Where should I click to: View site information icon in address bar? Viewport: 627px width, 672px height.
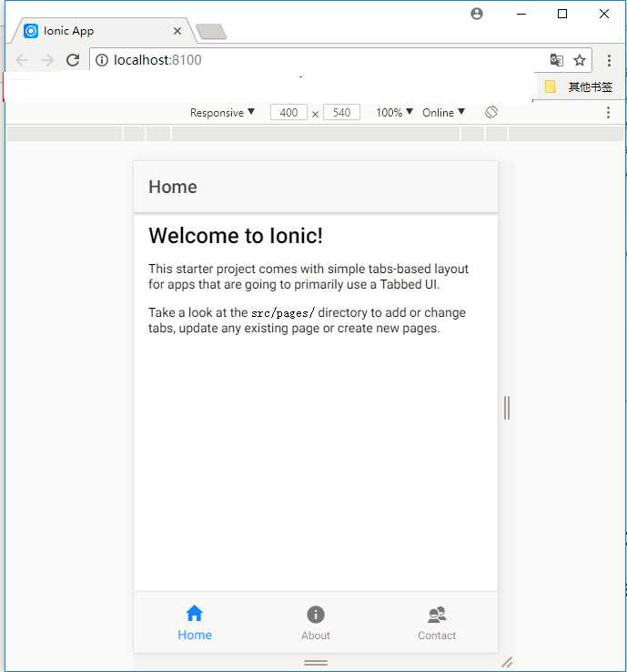(x=102, y=60)
